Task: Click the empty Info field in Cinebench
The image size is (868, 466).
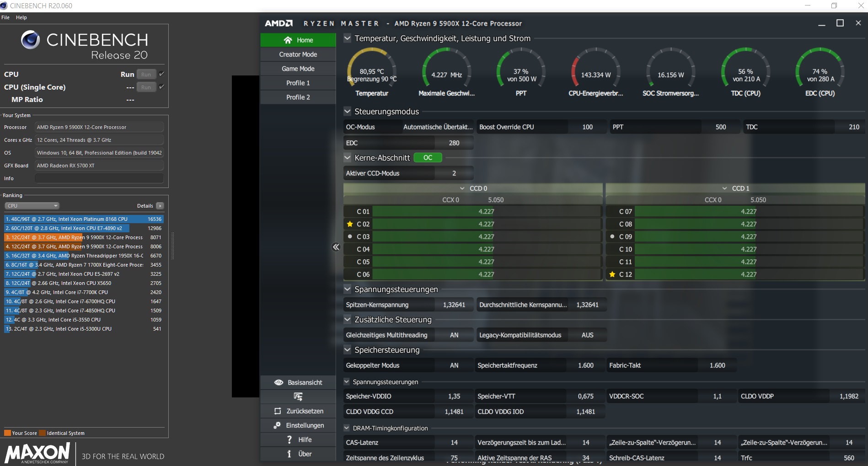Action: 99,178
